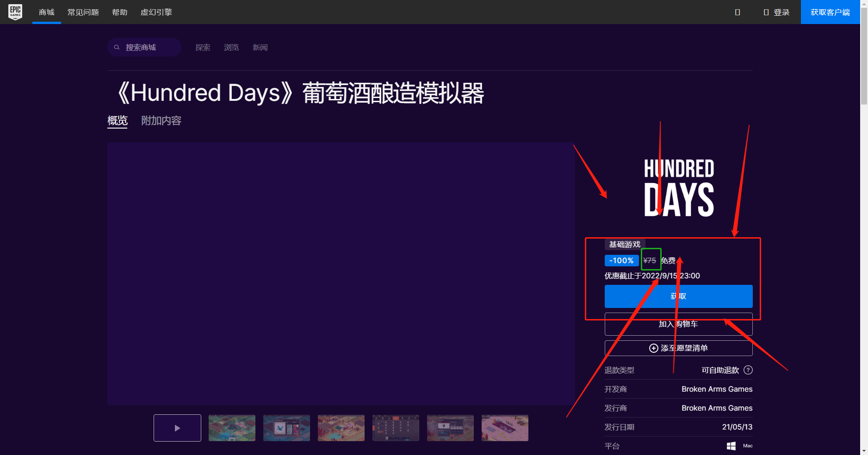Viewport: 868px width, 455px height.
Task: Click the plus icon in 添至愿望清单
Action: [x=653, y=348]
